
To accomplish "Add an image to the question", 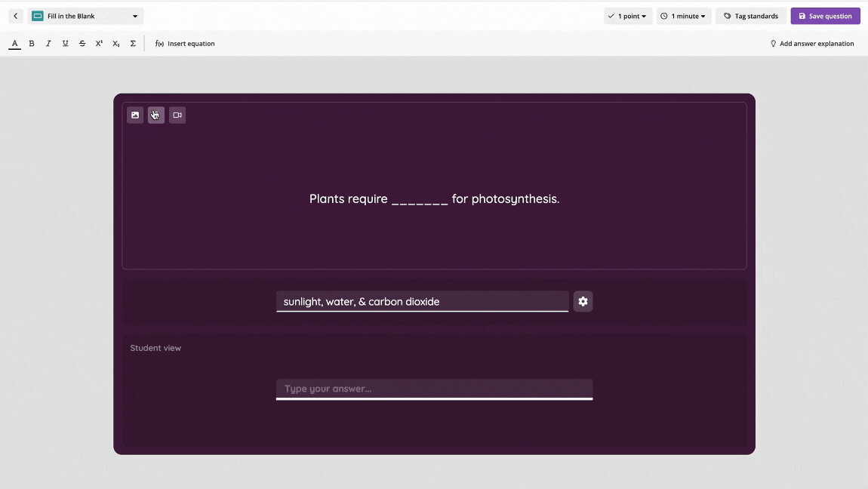I will tap(135, 115).
